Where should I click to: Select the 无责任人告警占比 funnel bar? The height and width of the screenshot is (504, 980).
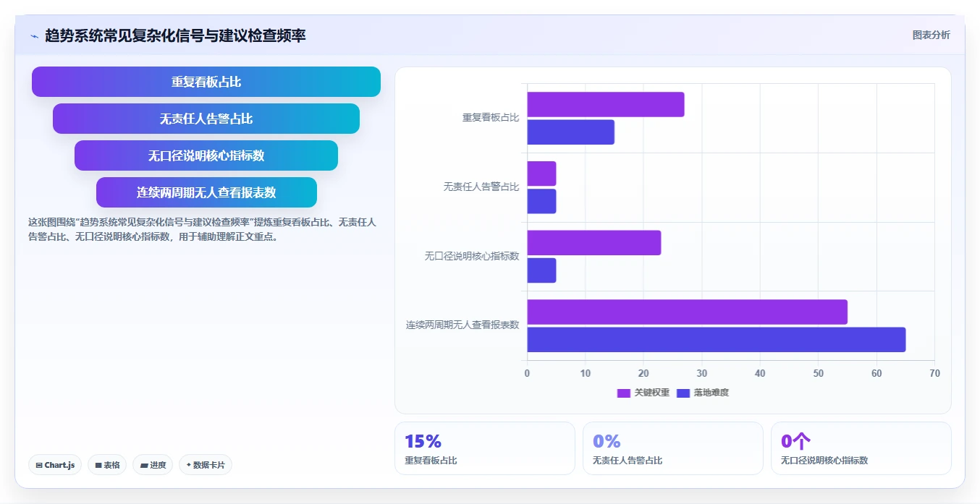coord(206,119)
